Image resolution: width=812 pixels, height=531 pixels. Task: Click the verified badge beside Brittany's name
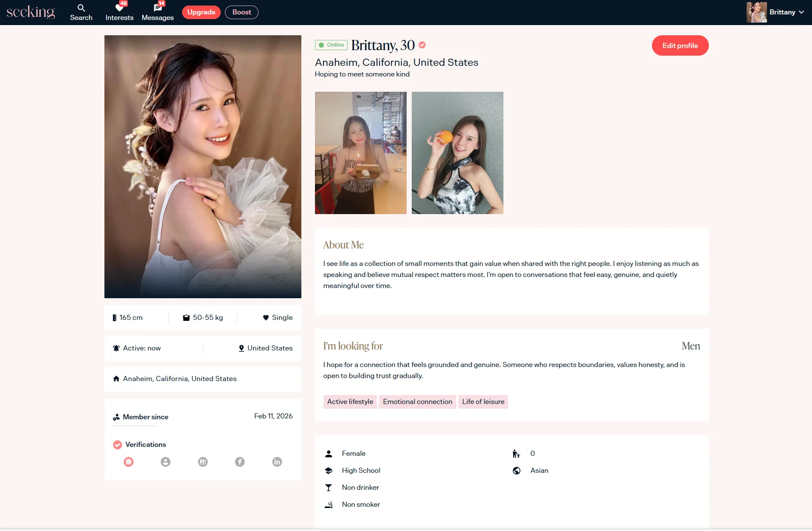click(422, 45)
